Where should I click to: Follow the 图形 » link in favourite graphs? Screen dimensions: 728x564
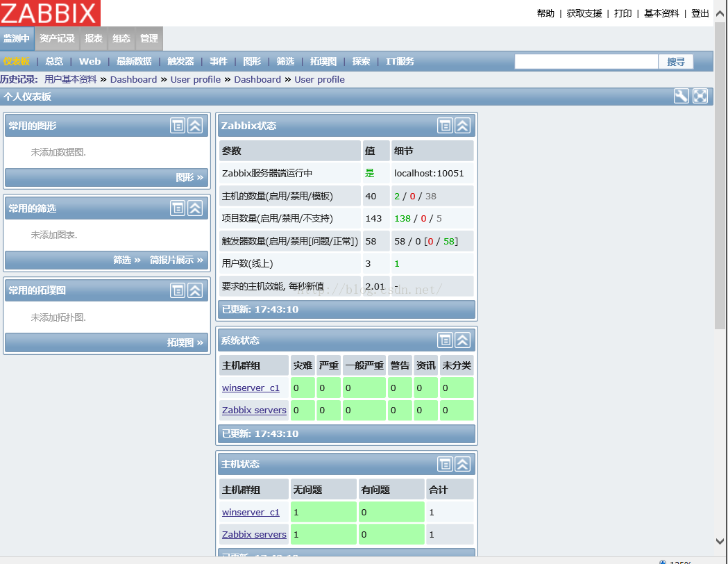(189, 178)
